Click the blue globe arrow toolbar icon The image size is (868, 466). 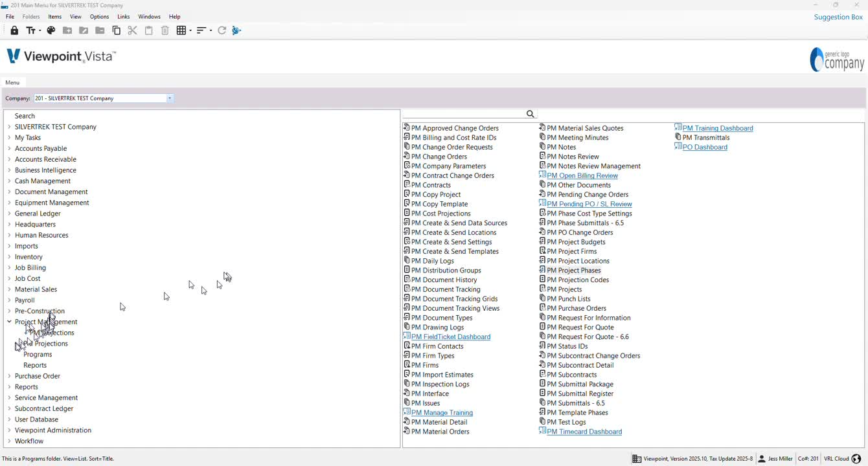[x=236, y=30]
